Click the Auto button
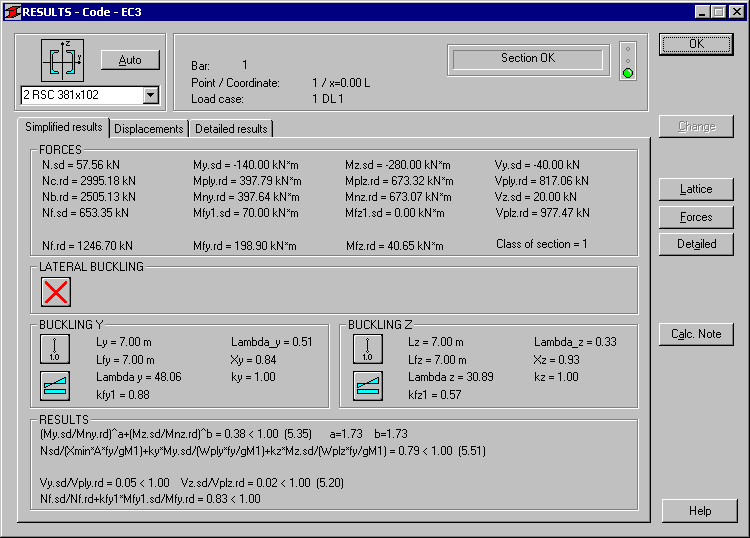The height and width of the screenshot is (538, 750). [x=130, y=60]
